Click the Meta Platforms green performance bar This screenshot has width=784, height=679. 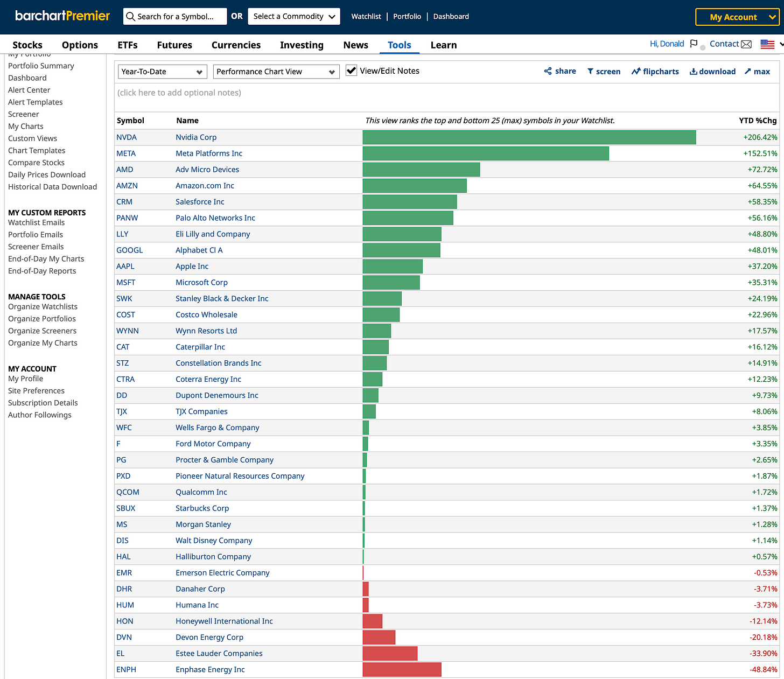(486, 153)
